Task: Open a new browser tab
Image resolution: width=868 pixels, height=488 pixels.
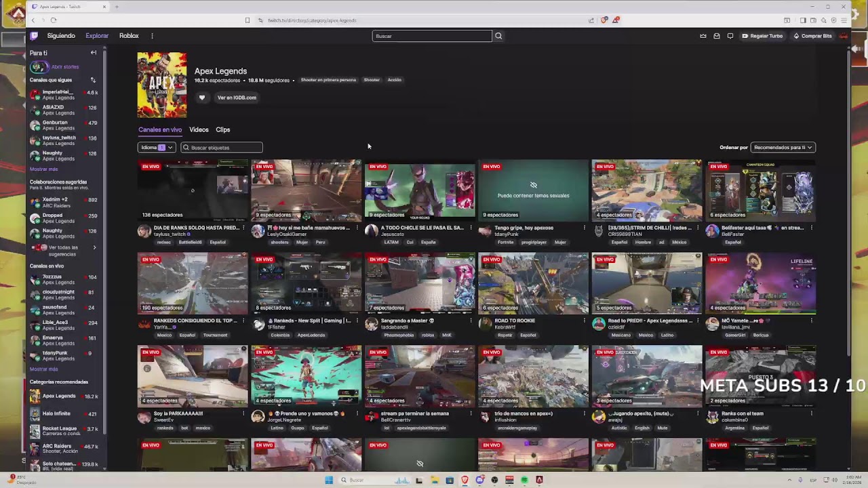Action: click(x=117, y=7)
